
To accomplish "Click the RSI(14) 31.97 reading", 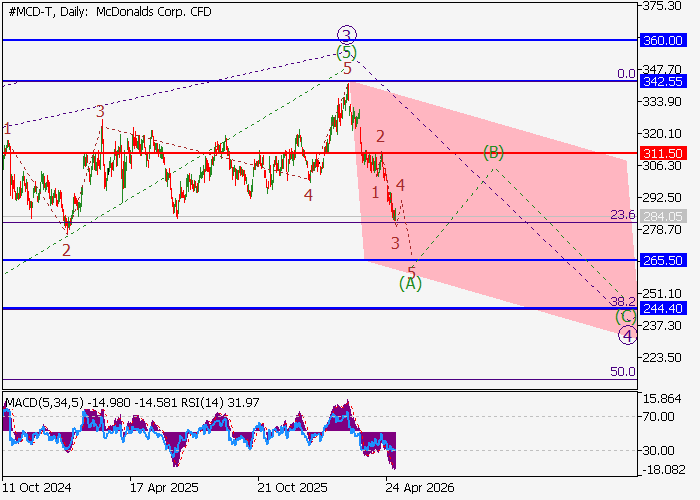I will pyautogui.click(x=220, y=403).
